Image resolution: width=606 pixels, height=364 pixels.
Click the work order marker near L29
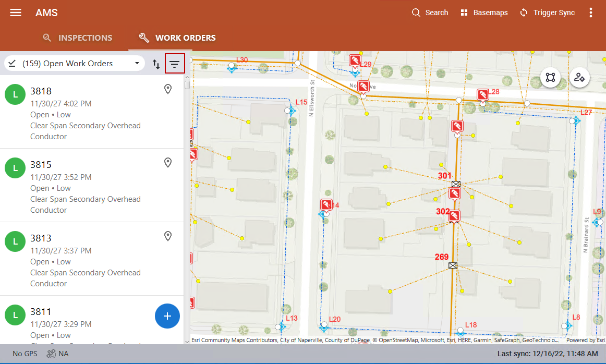(x=355, y=60)
